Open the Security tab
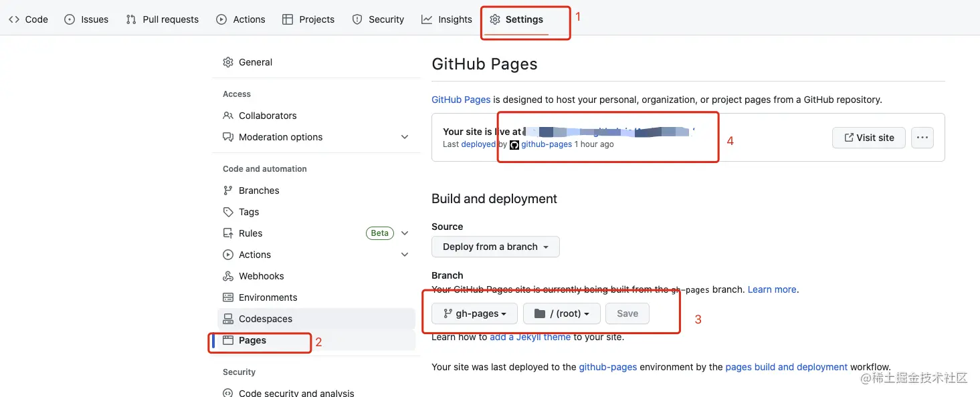The image size is (980, 397). pyautogui.click(x=378, y=19)
